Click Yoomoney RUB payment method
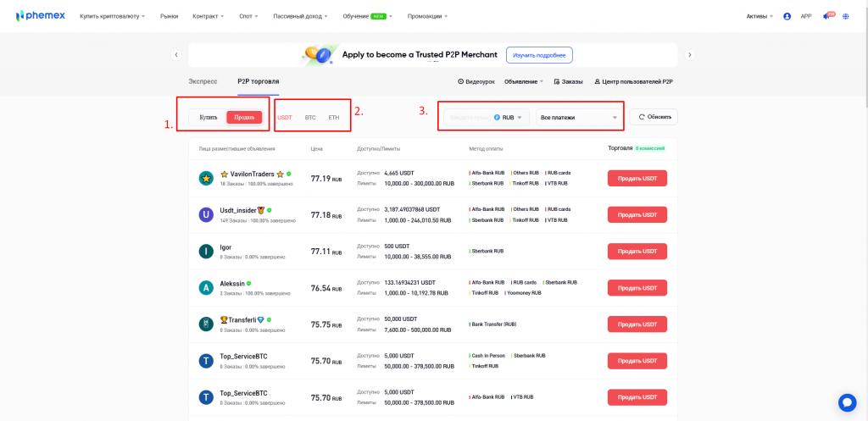Screen dimensions: 868x421 pos(523,292)
